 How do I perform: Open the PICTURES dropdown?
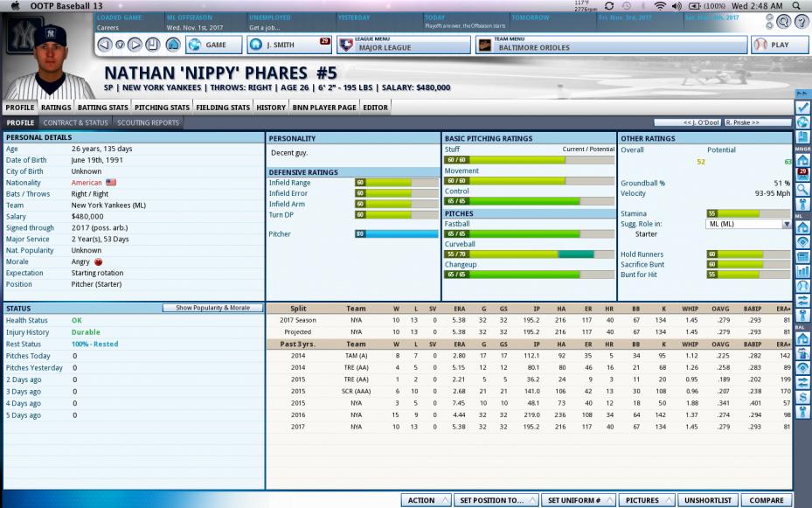click(647, 500)
